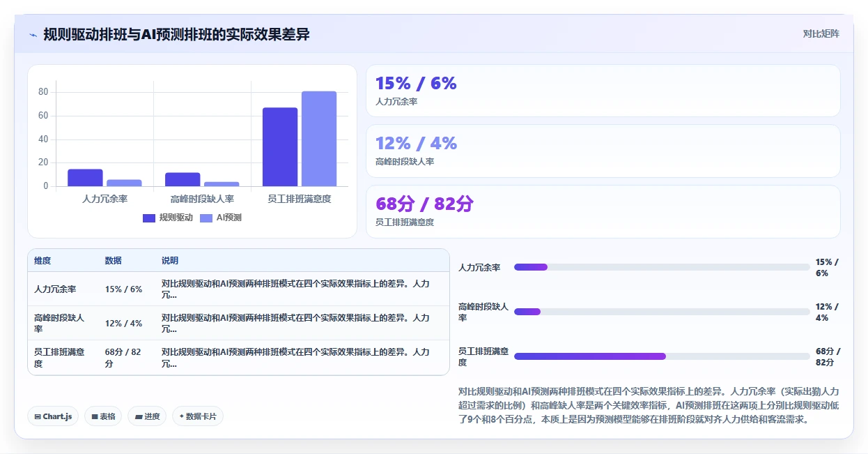This screenshot has width=868, height=454.
Task: Click the 80 tick on the chart y-axis
Action: pyautogui.click(x=43, y=92)
